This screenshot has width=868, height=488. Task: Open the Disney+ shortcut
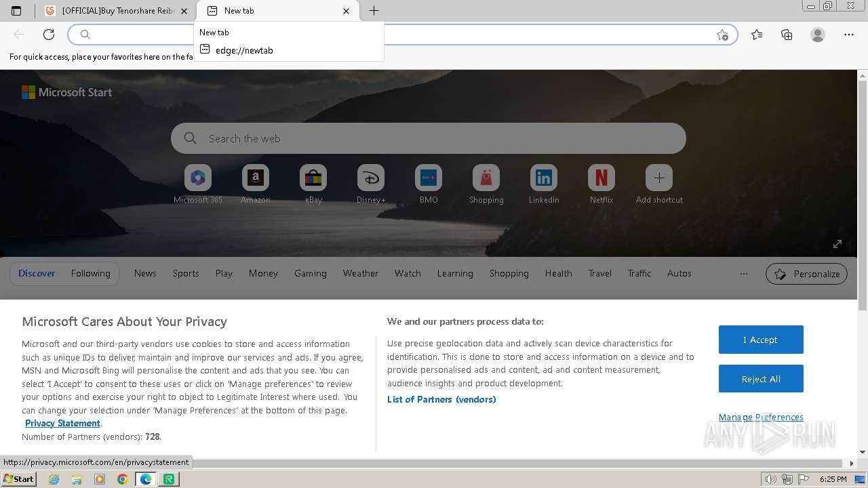(x=371, y=184)
